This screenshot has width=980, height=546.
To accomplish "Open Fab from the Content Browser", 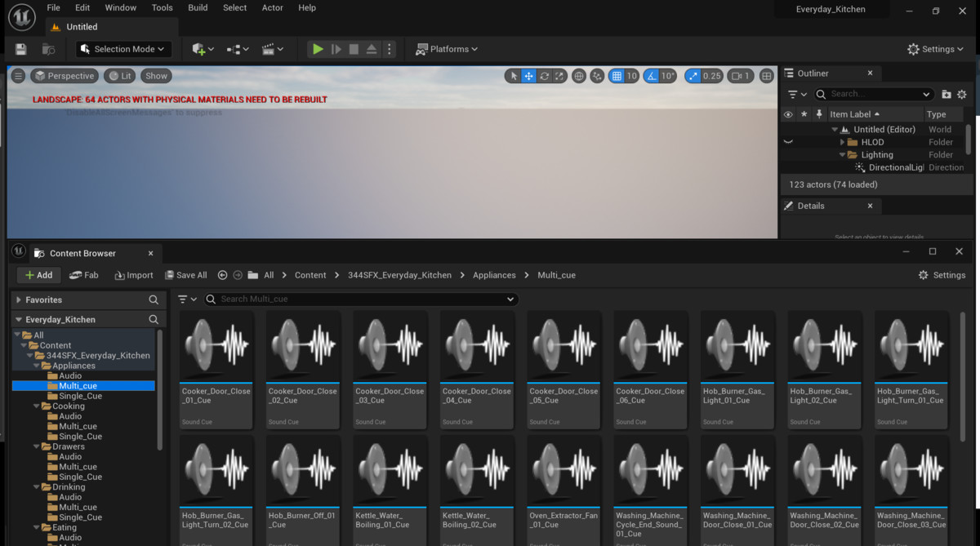I will (x=84, y=275).
